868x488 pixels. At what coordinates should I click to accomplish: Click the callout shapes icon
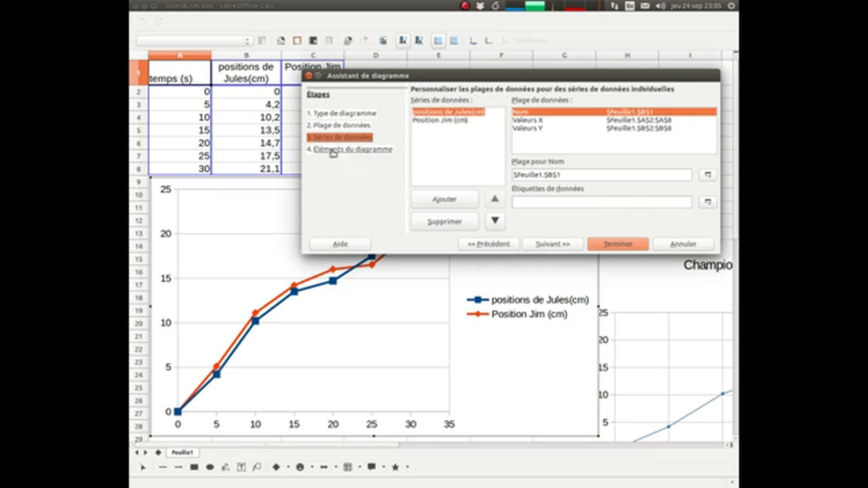point(372,467)
